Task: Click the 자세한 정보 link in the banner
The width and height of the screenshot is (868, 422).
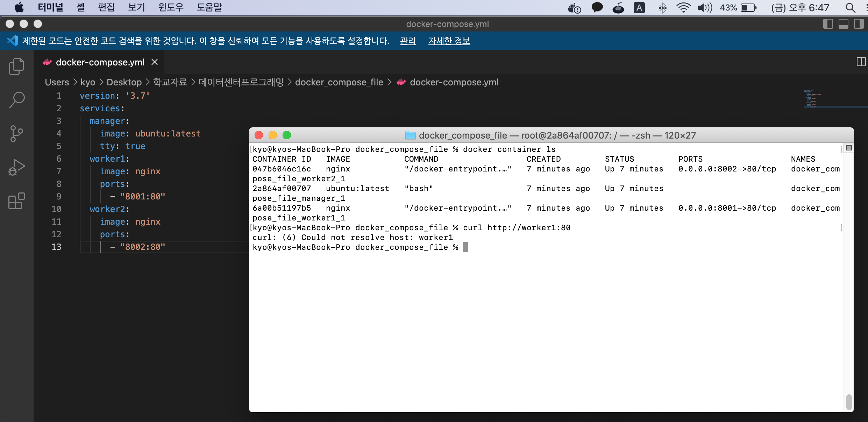Action: pyautogui.click(x=449, y=41)
